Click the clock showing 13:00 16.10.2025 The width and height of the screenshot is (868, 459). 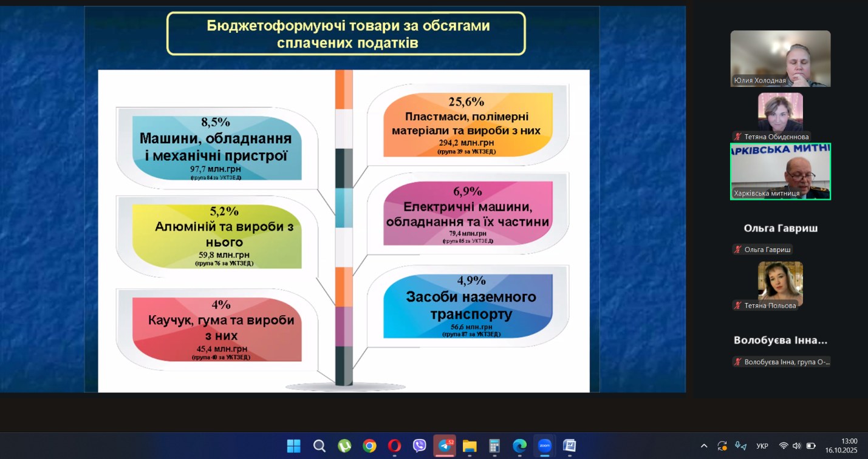(x=841, y=446)
